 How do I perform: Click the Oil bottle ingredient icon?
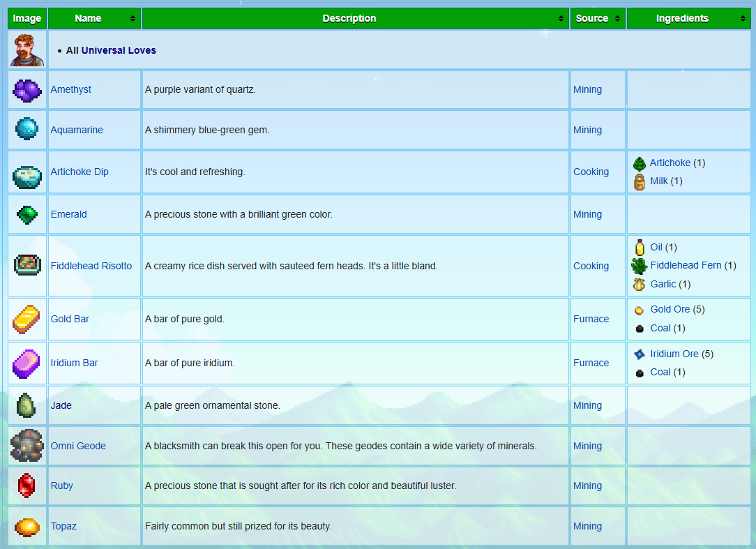640,248
